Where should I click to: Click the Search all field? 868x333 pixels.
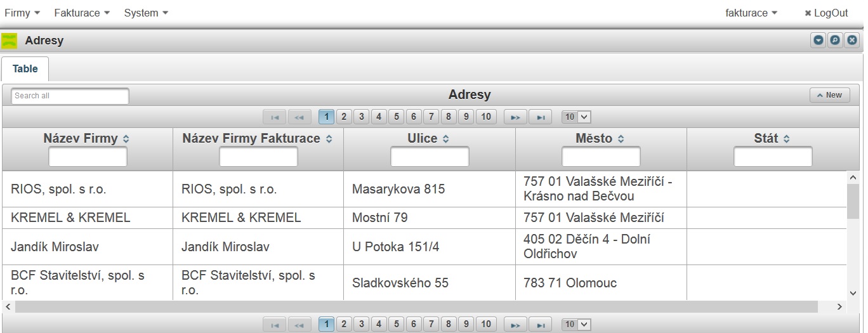point(70,96)
